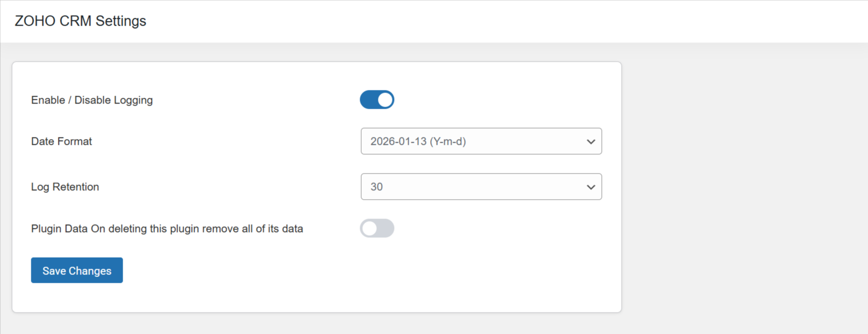Click the Save Changes button
Viewport: 868px width, 334px height.
click(77, 270)
